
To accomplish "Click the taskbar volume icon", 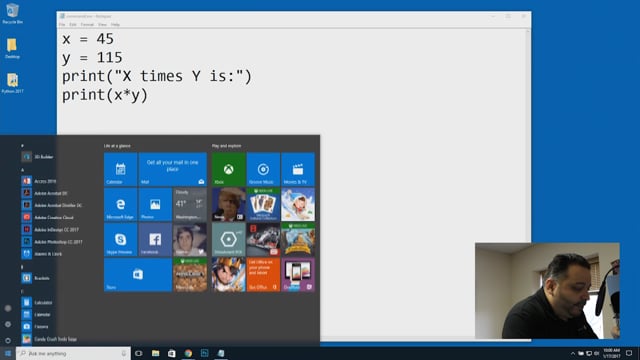I will tap(596, 353).
